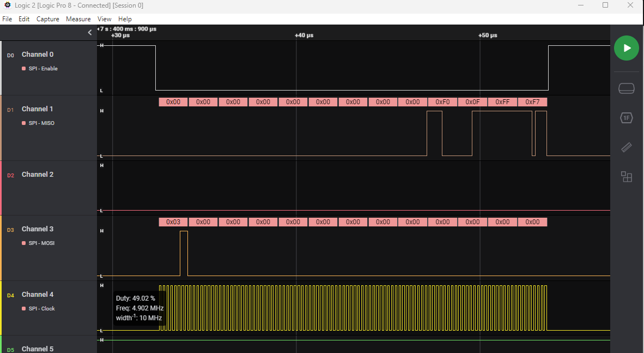644x353 pixels.
Task: Open the Edit menu
Action: click(24, 19)
